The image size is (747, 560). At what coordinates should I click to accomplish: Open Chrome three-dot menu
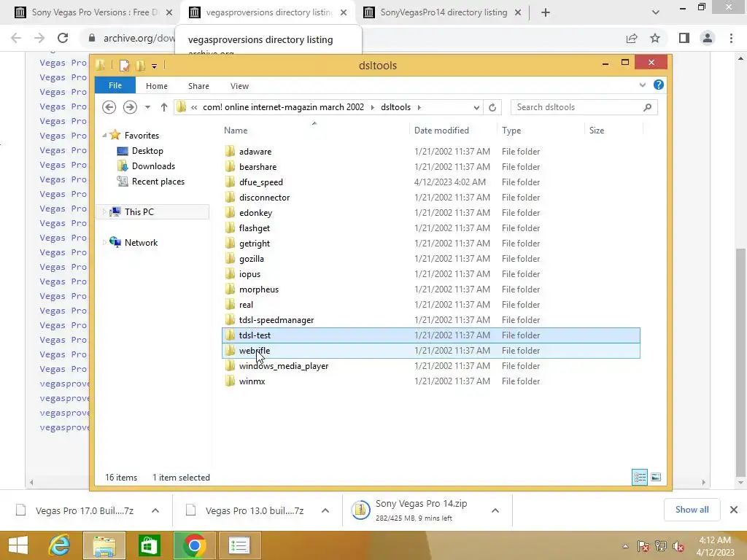[x=731, y=38]
